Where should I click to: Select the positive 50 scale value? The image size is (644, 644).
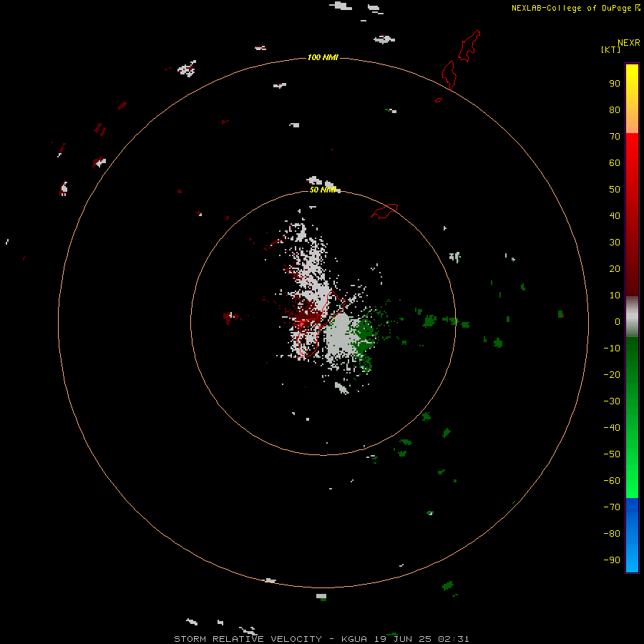point(615,190)
